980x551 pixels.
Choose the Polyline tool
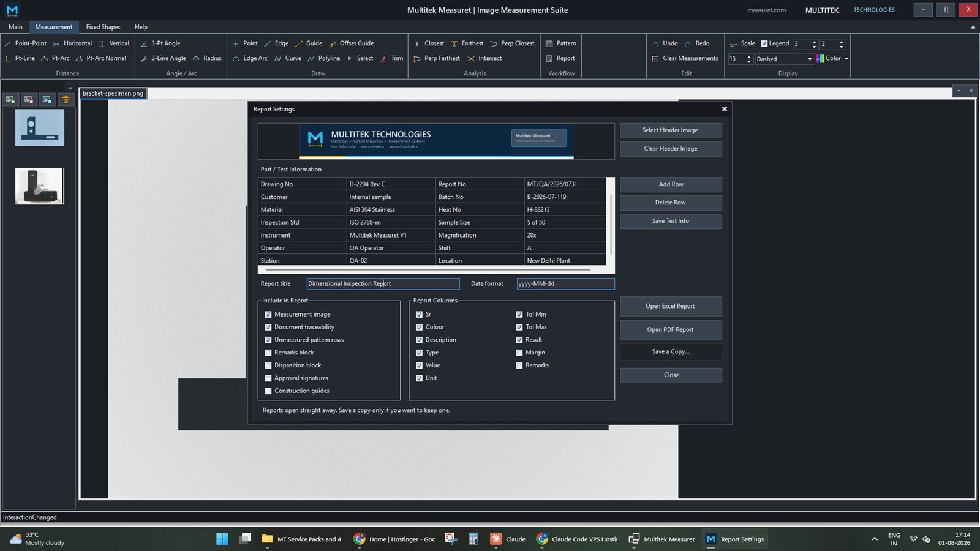point(324,58)
